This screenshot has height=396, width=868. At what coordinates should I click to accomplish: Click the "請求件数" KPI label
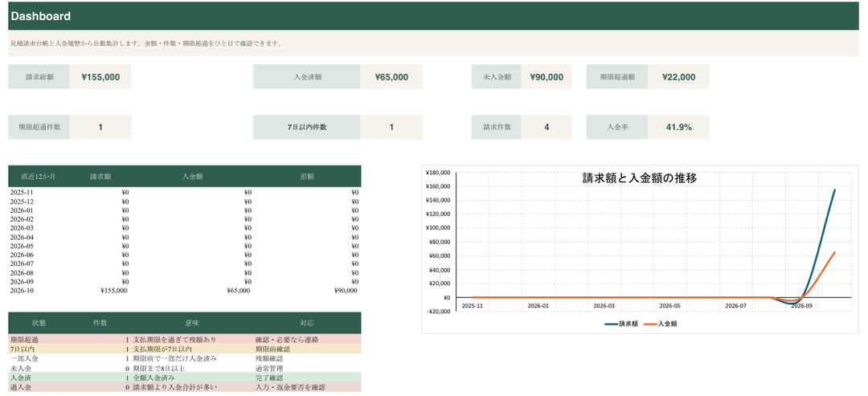point(497,127)
